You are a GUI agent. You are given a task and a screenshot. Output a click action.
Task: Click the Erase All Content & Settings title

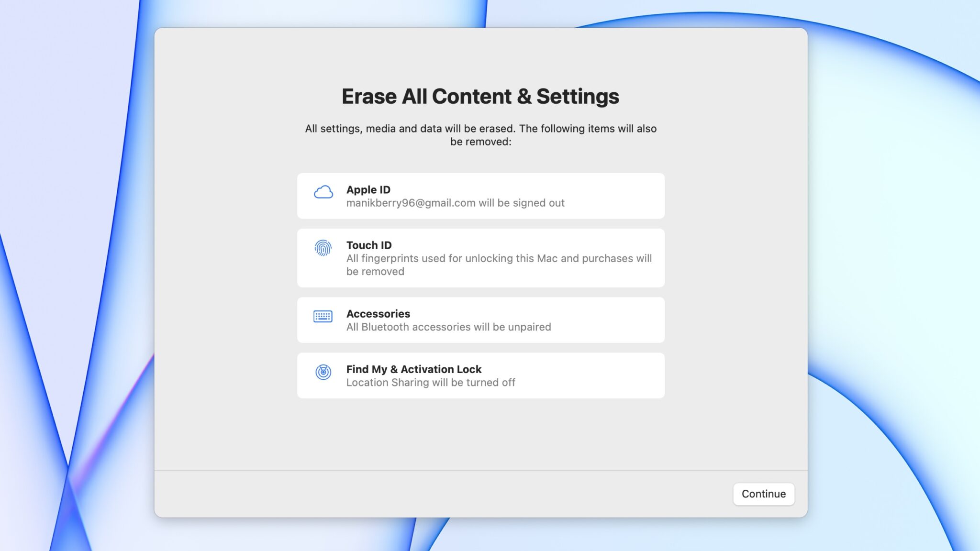tap(480, 96)
